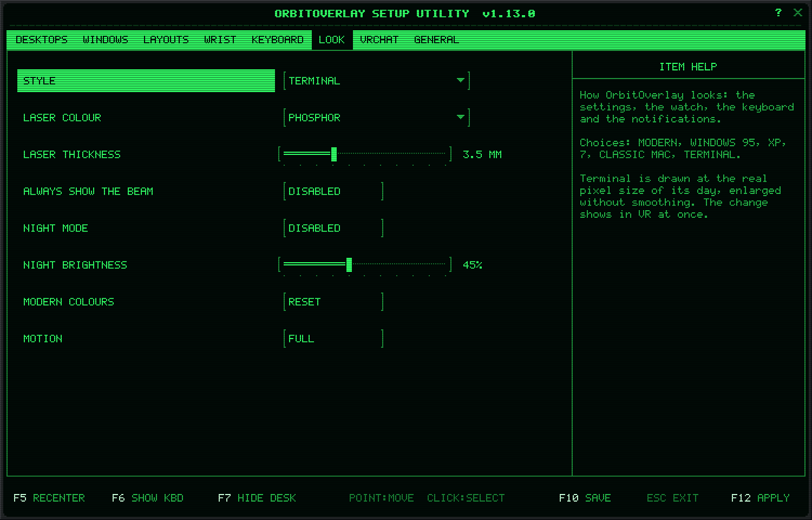This screenshot has height=520, width=812.
Task: Click F5 Recenter in the footer
Action: (49, 498)
